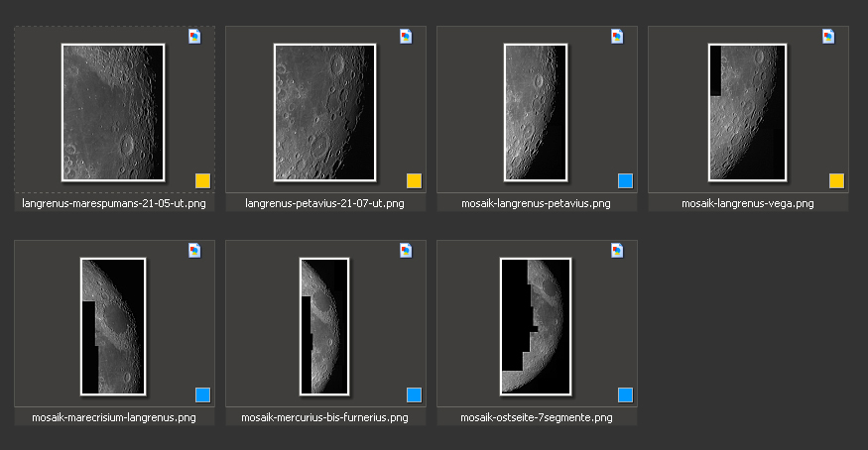Select the mosaik-ostseite-7segmente moon thumbnail image

click(x=536, y=327)
